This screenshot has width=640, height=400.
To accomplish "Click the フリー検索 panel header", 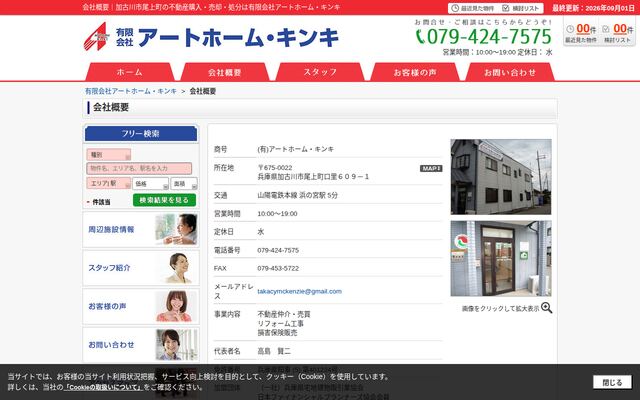I will [141, 133].
